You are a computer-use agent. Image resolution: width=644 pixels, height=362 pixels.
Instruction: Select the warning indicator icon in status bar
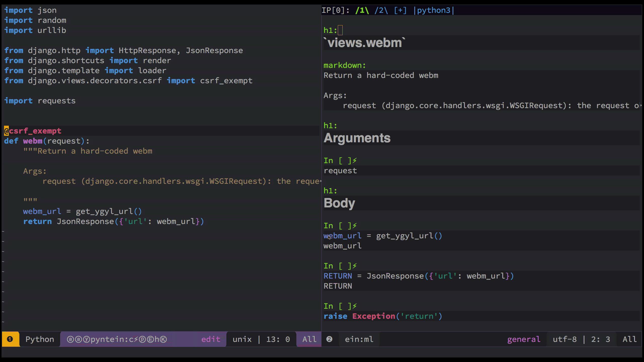coord(9,339)
